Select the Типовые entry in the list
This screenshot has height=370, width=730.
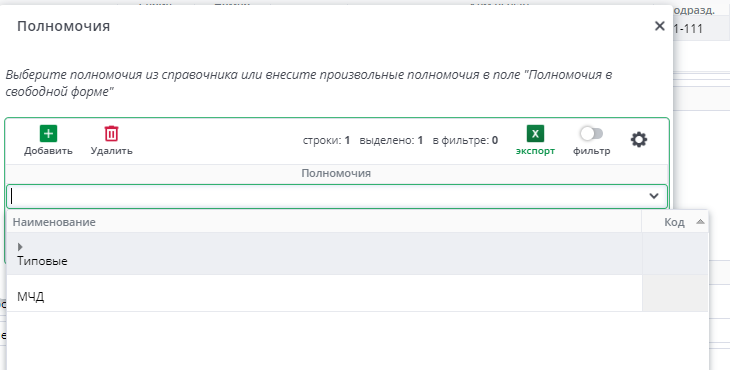tap(42, 261)
